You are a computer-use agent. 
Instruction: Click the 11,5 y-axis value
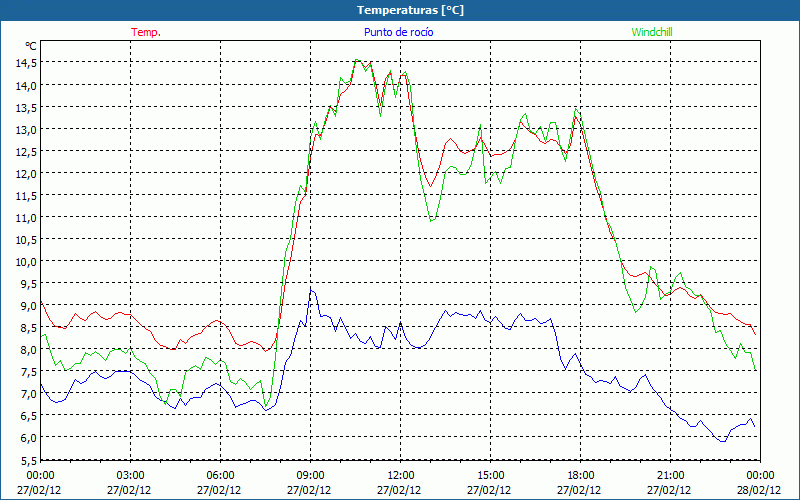coord(27,195)
